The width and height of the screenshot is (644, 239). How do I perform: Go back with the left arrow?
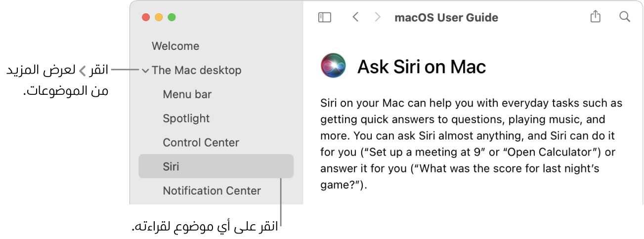click(x=355, y=17)
